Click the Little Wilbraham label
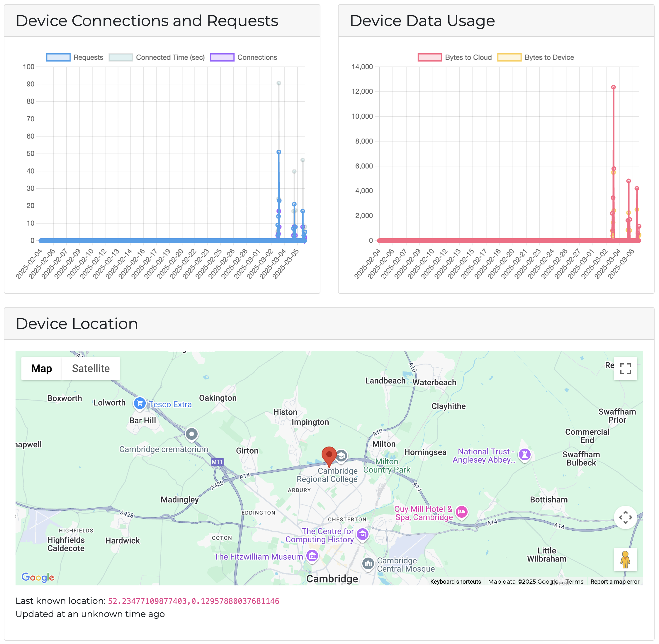 coord(547,555)
